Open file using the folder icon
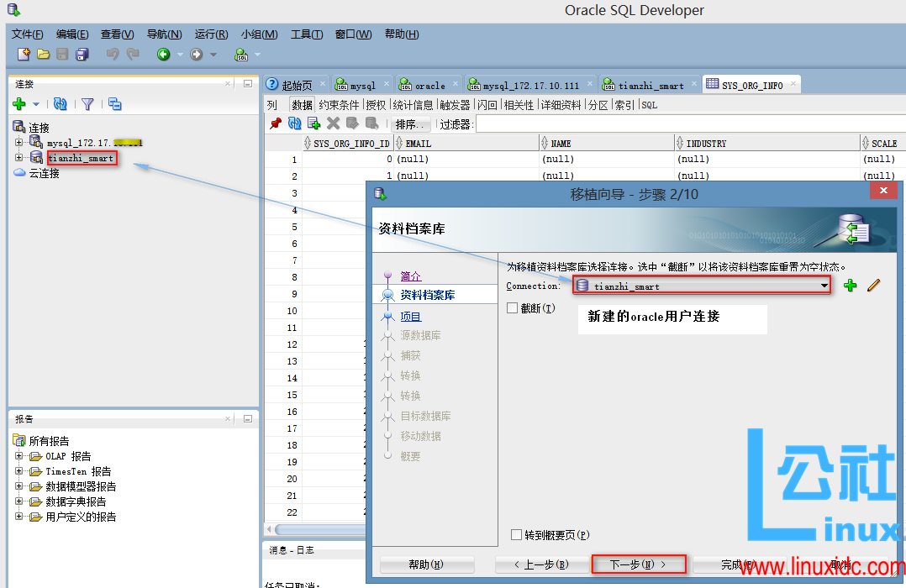The height and width of the screenshot is (588, 906). pyautogui.click(x=44, y=55)
